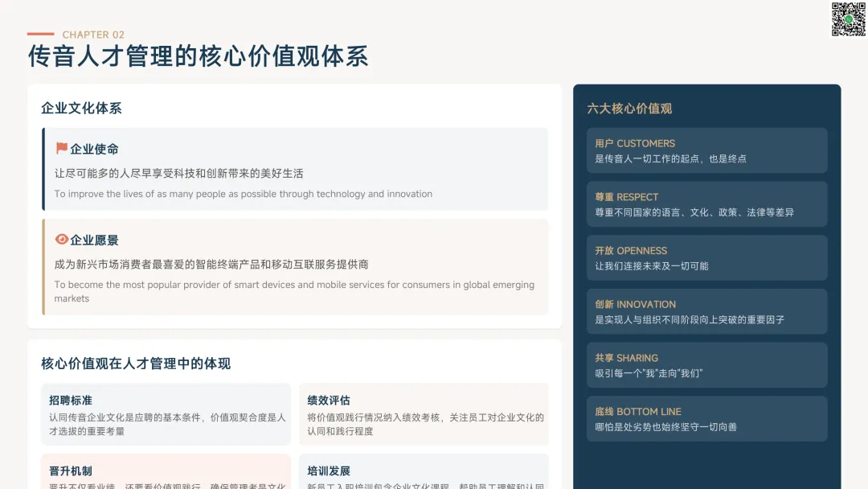Viewport: 868px width, 489px height.
Task: Select the mission line 让尽可能多的人尽早享受科技
Action: [178, 174]
